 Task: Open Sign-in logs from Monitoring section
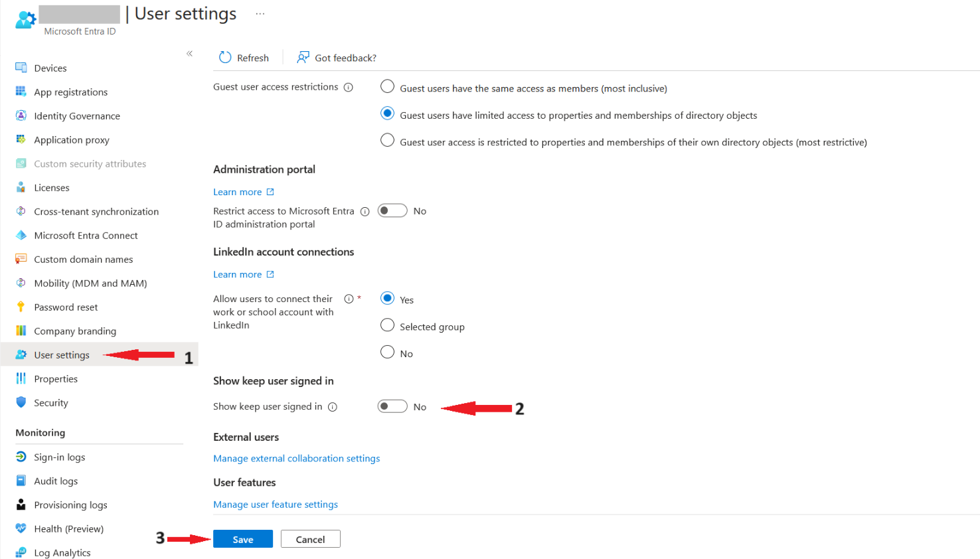click(x=59, y=457)
